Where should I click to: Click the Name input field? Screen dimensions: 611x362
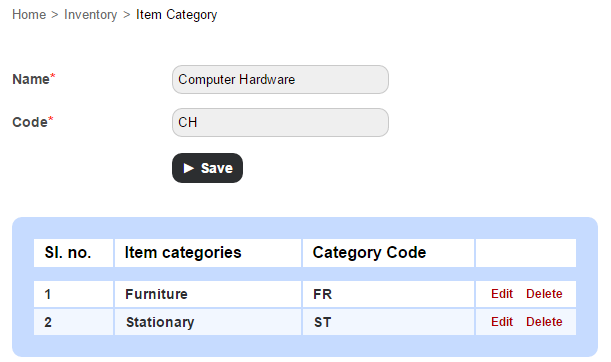pos(280,79)
